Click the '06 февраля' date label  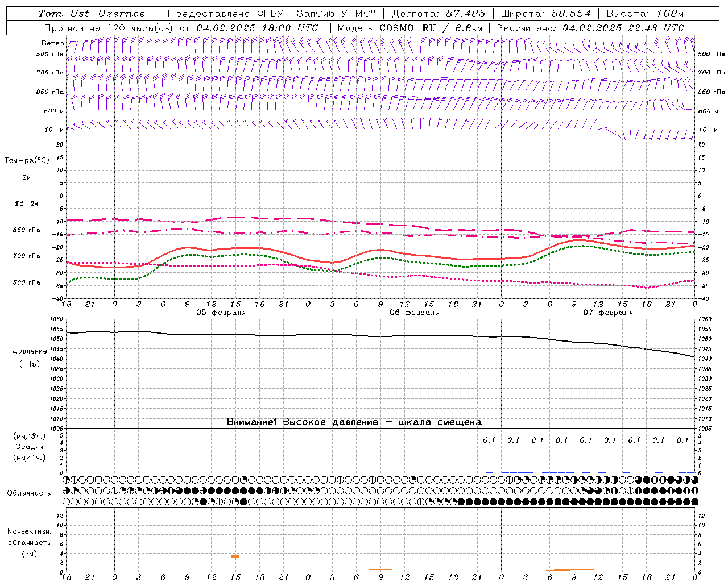(x=415, y=313)
